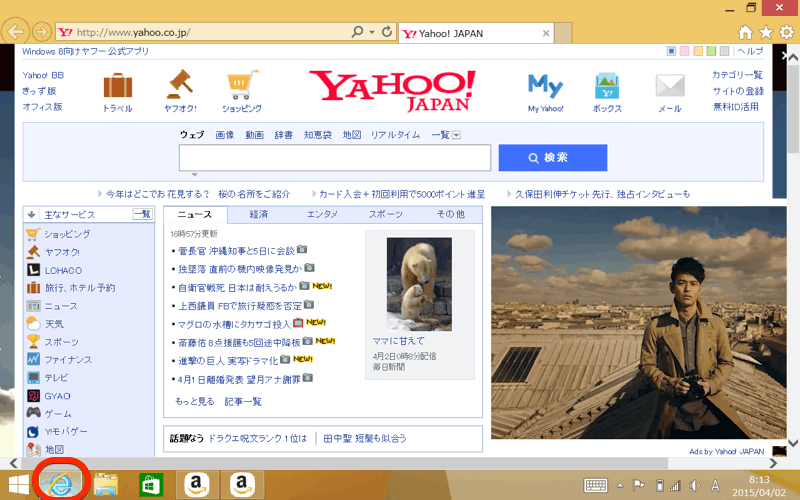Go to the IE home icon
800x500 pixels.
tap(745, 33)
